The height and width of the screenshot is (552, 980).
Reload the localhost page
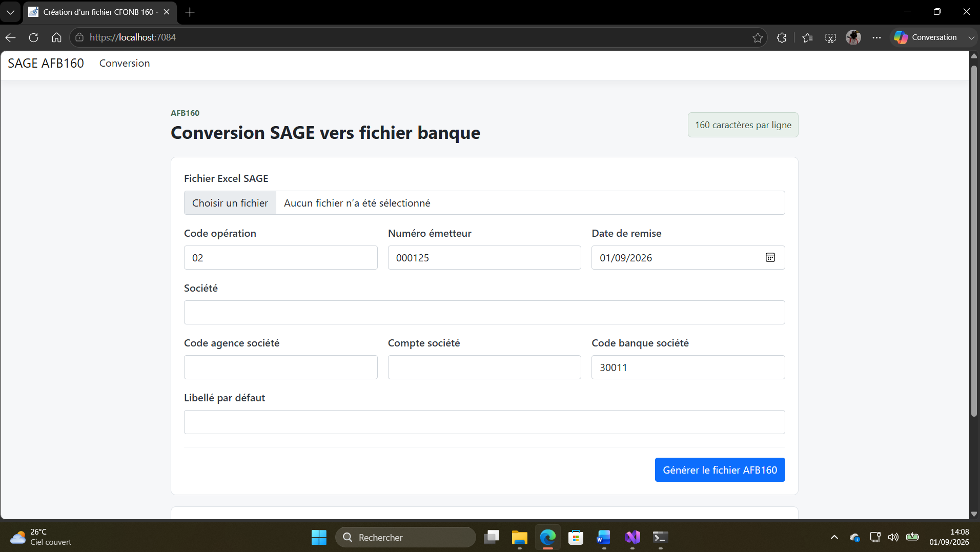[34, 37]
